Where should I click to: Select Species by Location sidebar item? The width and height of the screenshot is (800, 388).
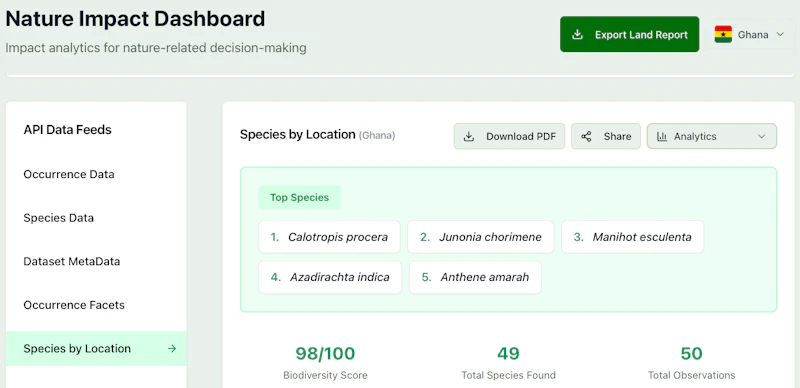[96, 349]
